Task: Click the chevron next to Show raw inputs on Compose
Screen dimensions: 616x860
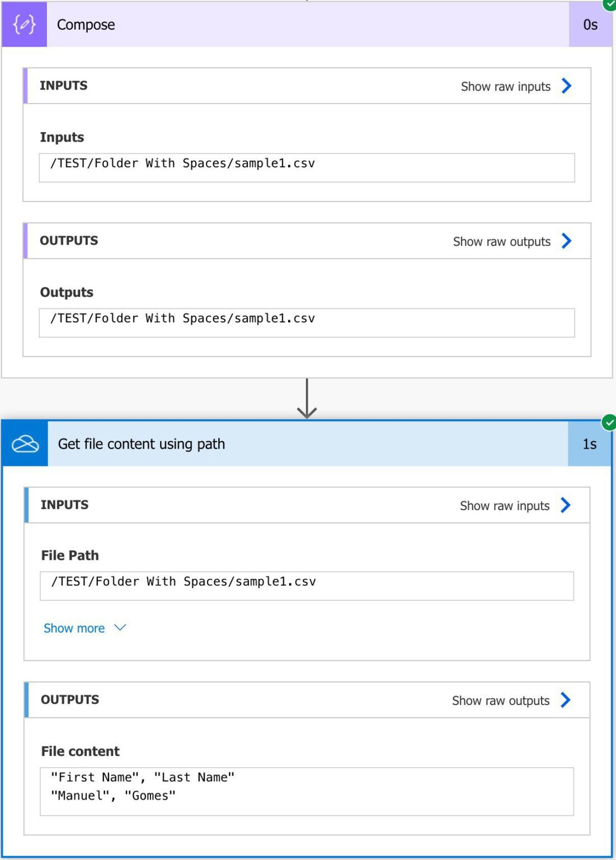Action: (567, 86)
